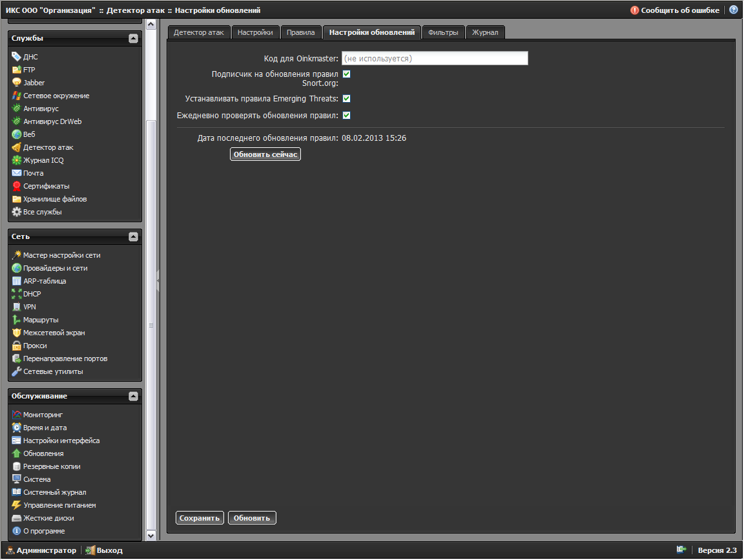Open Система item

point(31,479)
